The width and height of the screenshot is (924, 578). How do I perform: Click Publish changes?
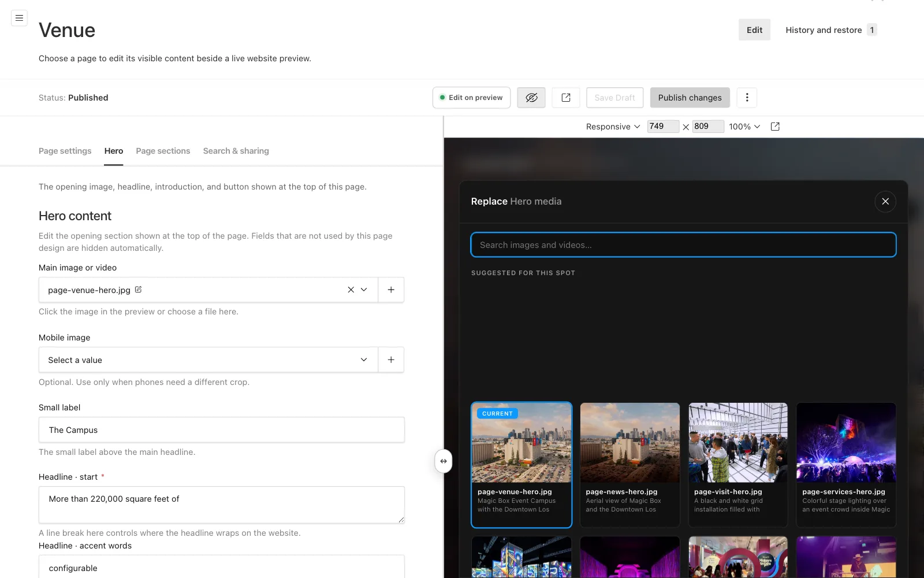pos(690,98)
